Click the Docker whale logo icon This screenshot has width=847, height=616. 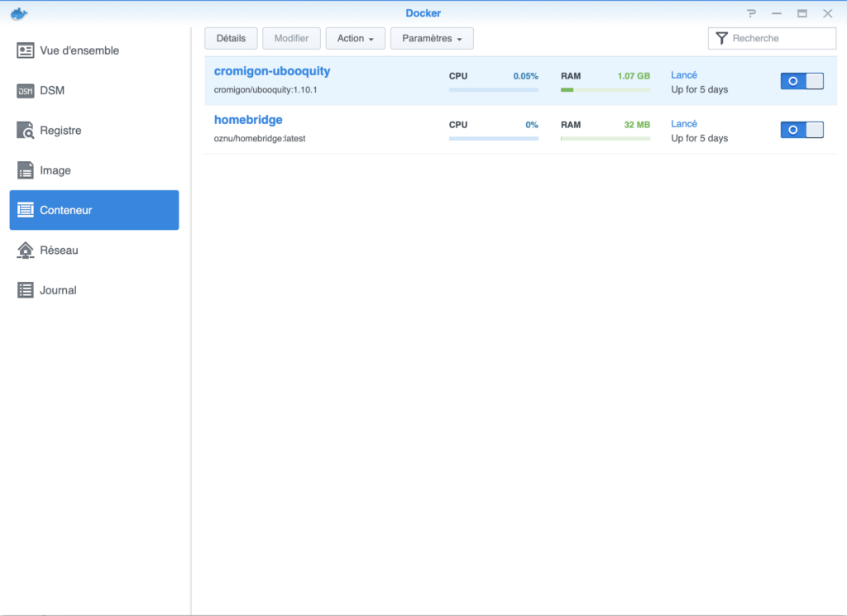pyautogui.click(x=19, y=13)
